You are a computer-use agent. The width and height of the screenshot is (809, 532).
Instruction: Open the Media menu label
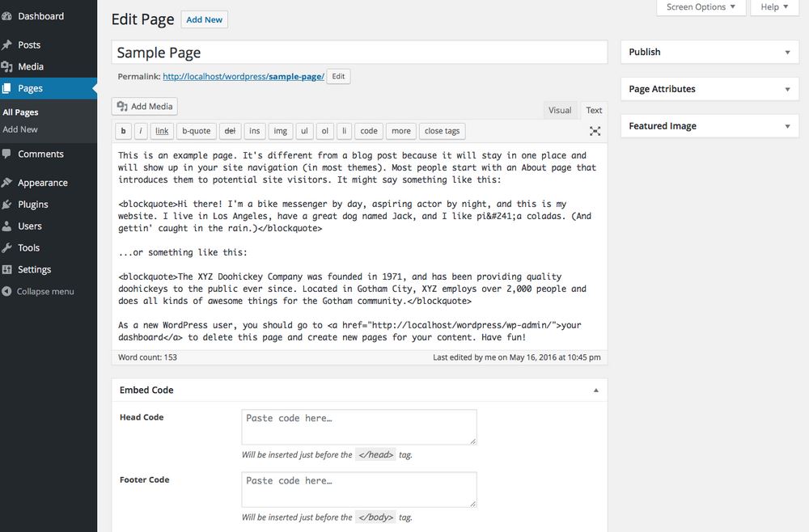tap(31, 66)
